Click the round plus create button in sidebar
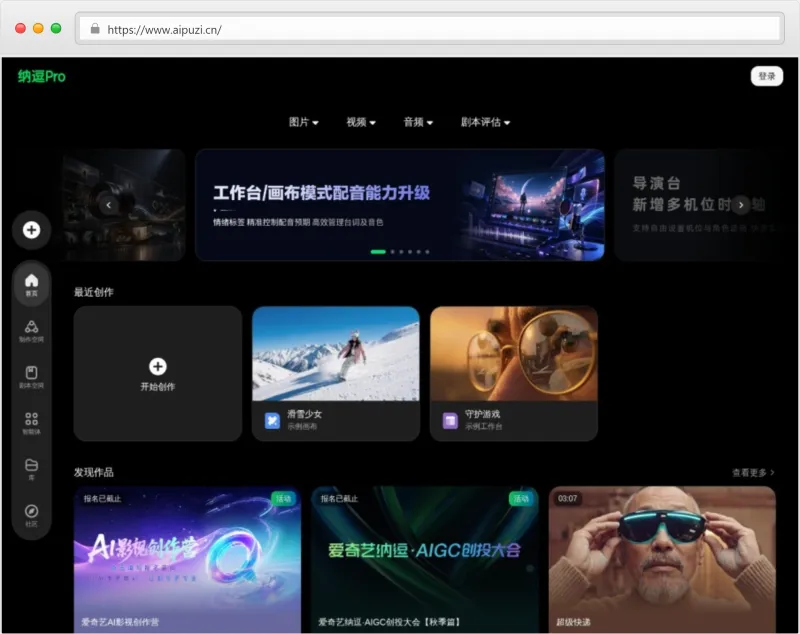 32,230
